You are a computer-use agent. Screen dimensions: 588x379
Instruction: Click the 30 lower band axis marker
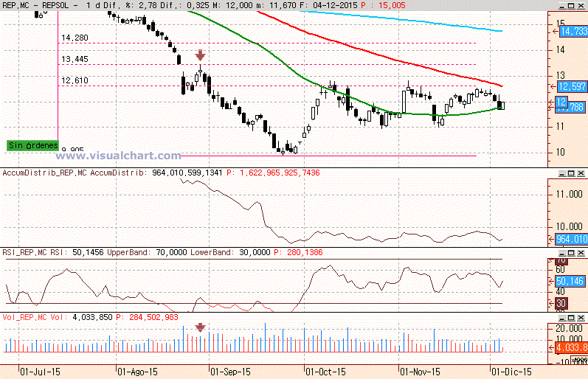tap(561, 303)
